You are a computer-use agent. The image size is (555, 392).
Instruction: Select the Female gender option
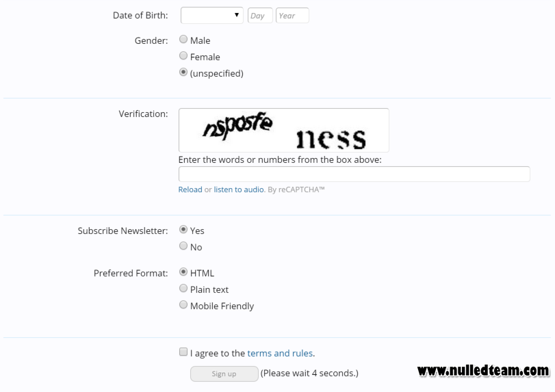point(183,55)
